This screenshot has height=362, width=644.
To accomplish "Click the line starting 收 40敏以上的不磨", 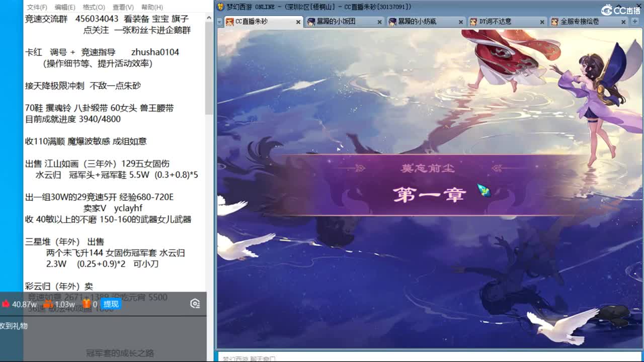I will point(108,219).
